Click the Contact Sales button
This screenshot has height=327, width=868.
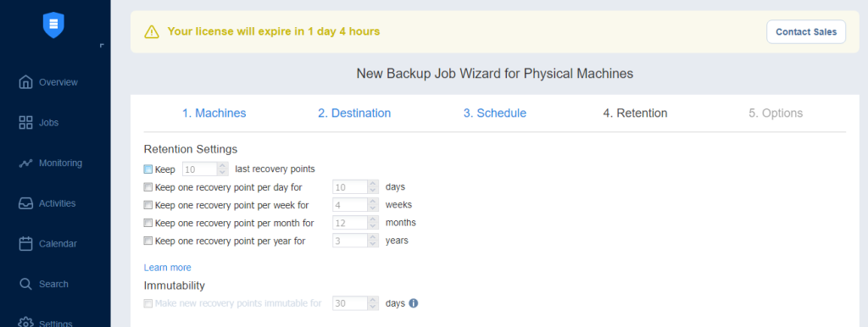[806, 32]
